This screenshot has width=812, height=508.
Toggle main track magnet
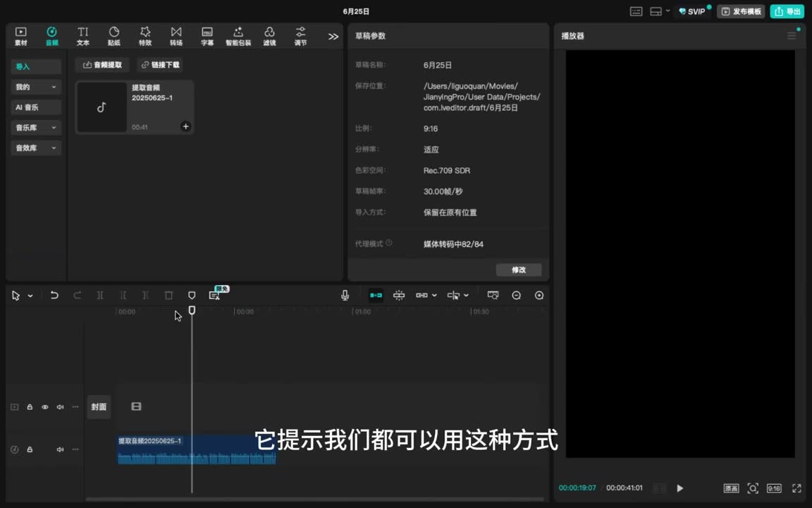click(x=376, y=295)
